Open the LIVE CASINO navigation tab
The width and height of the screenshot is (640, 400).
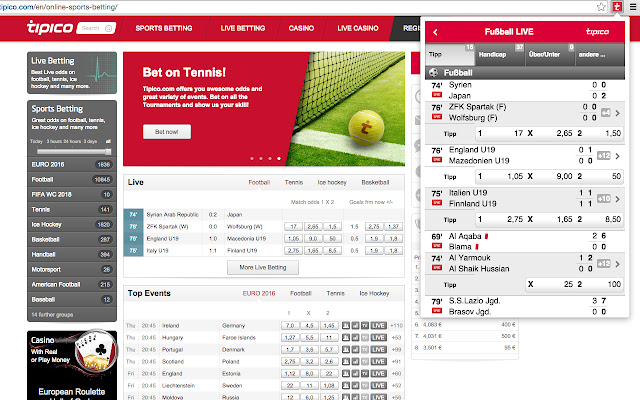pyautogui.click(x=360, y=29)
